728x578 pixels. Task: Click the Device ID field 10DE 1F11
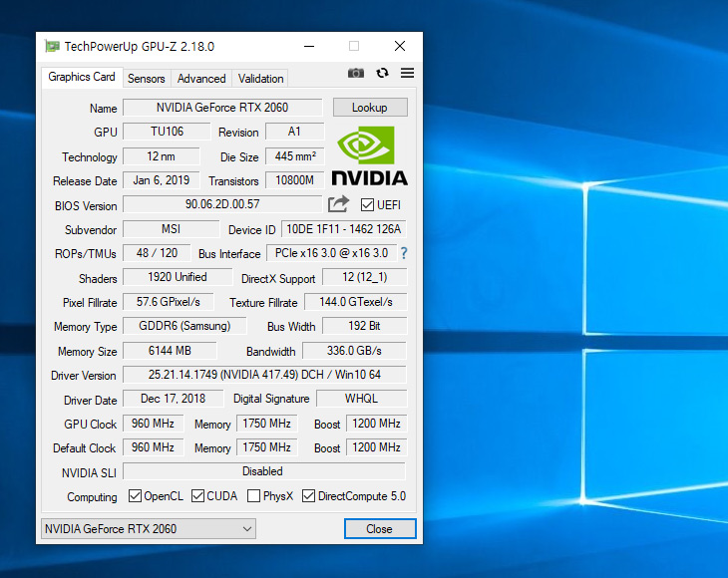click(x=344, y=229)
